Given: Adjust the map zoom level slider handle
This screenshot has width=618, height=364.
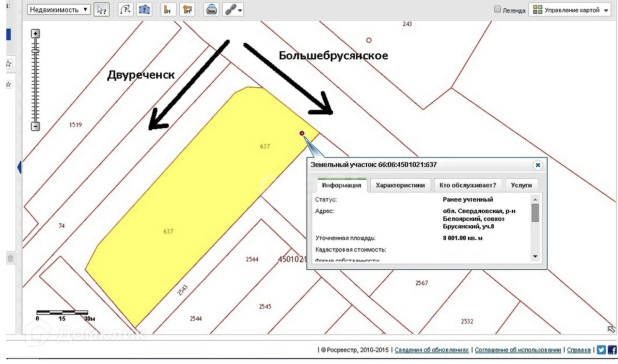Looking at the screenshot, I should tap(36, 51).
